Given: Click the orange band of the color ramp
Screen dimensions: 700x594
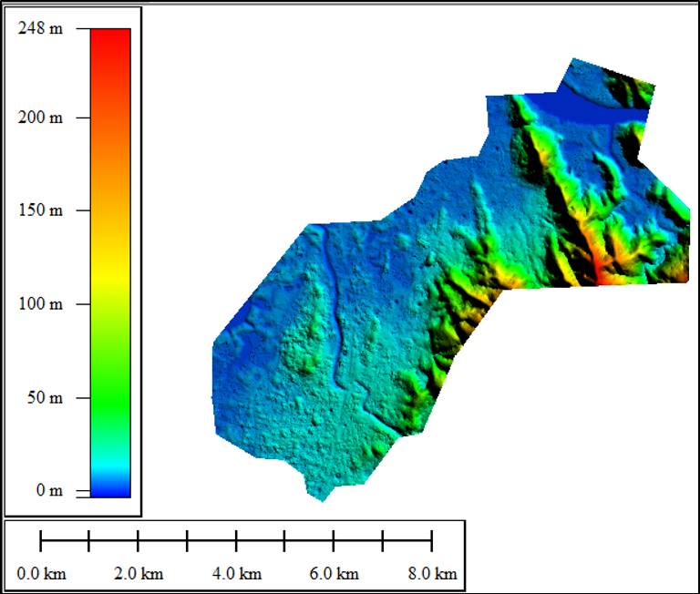Looking at the screenshot, I should (x=110, y=173).
